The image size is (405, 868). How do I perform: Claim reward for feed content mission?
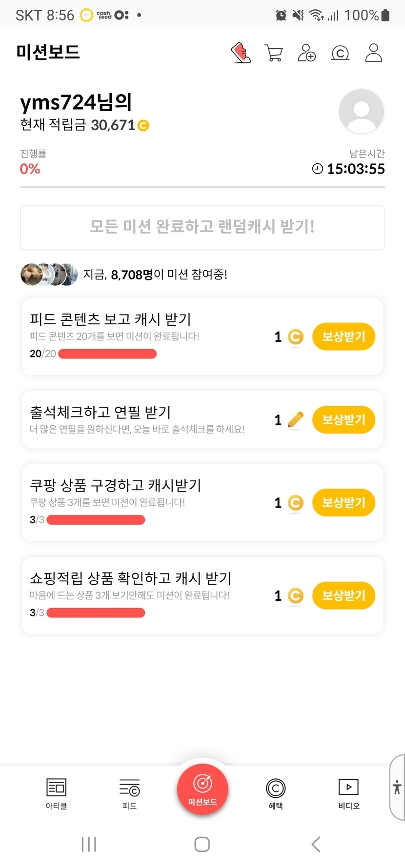click(344, 336)
